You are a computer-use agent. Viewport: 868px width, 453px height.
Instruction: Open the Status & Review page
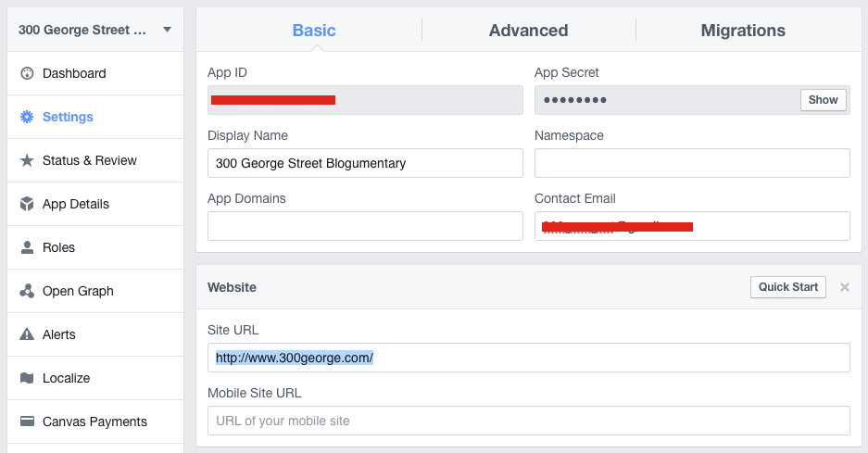[x=95, y=160]
